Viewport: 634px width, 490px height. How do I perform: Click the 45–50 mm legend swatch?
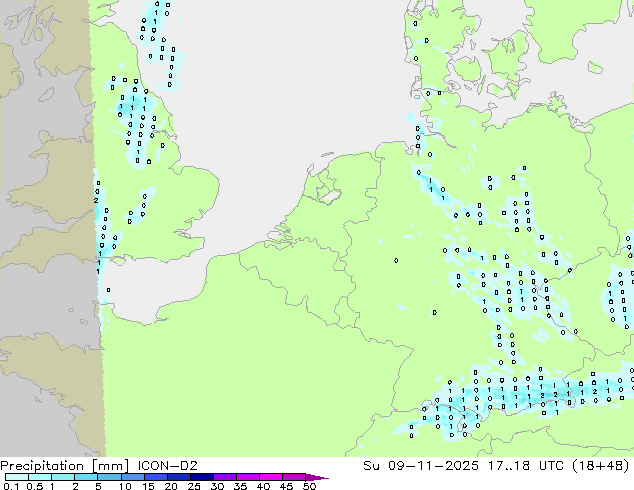pyautogui.click(x=294, y=477)
